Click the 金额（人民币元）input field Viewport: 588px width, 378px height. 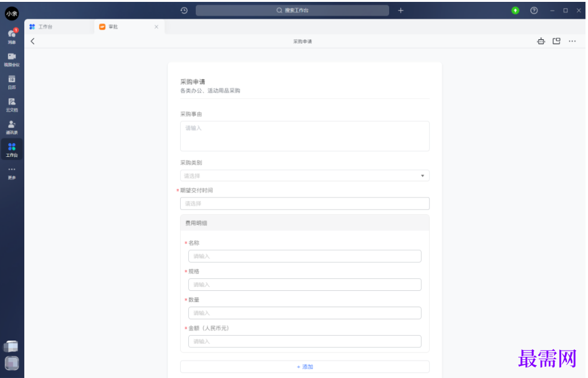point(304,341)
